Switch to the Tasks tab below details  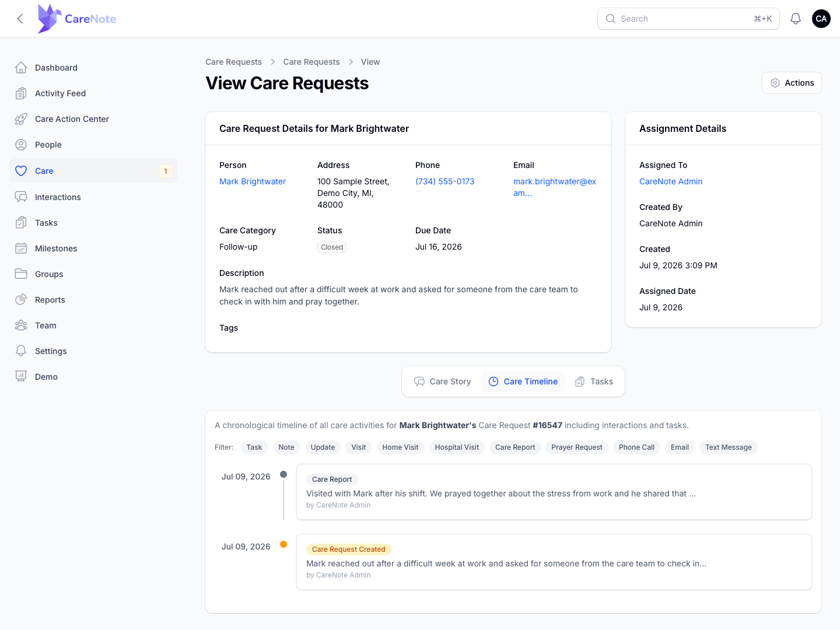point(594,381)
